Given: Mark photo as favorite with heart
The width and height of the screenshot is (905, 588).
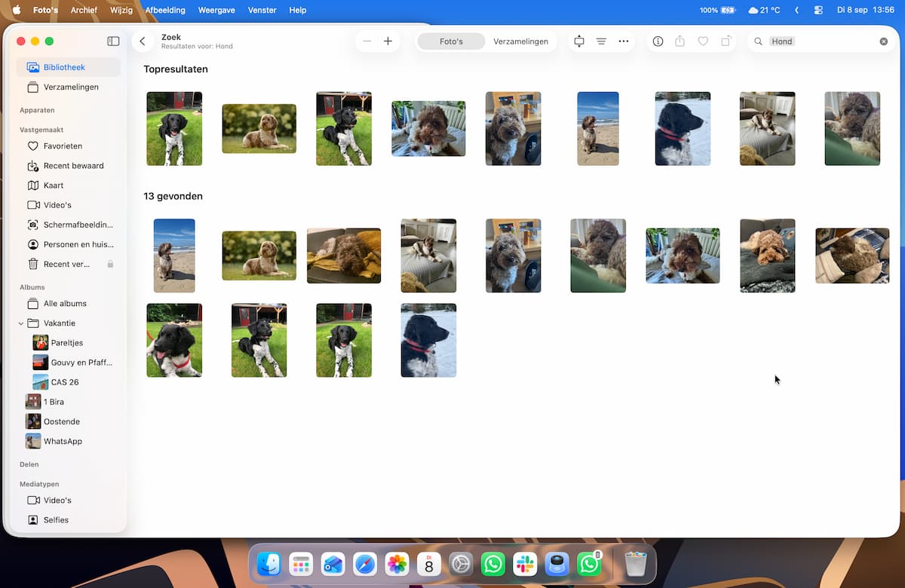Looking at the screenshot, I should [x=703, y=41].
